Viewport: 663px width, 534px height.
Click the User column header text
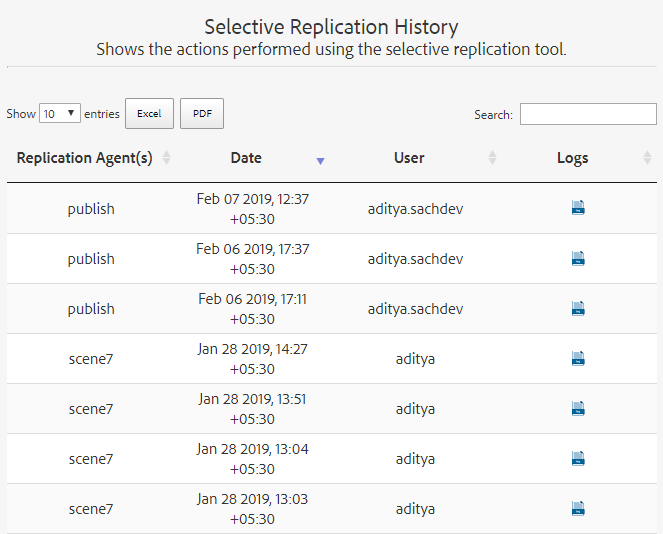coord(409,158)
